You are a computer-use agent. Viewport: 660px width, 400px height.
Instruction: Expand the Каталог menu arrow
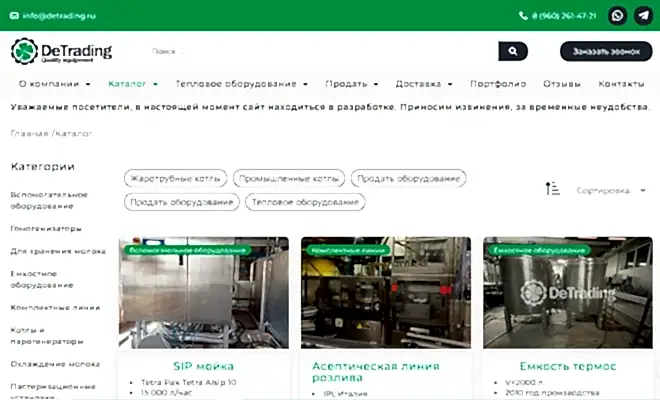[155, 84]
